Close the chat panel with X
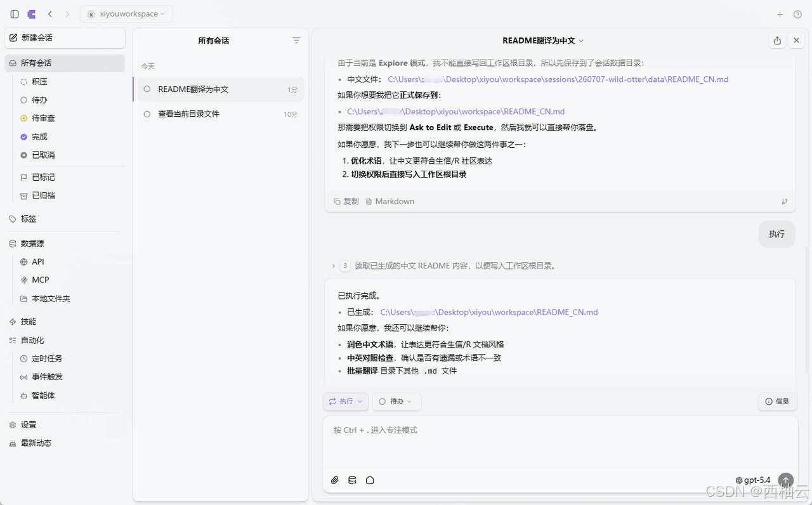The image size is (812, 505). point(797,41)
